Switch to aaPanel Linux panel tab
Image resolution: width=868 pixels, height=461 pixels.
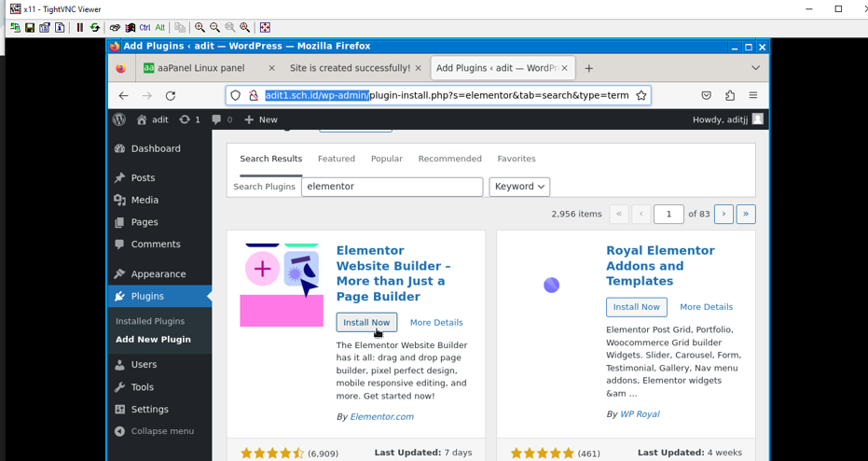click(200, 68)
